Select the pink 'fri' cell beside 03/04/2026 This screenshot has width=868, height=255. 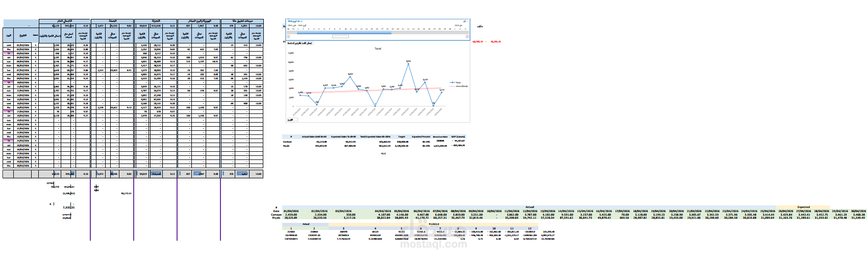coord(8,53)
